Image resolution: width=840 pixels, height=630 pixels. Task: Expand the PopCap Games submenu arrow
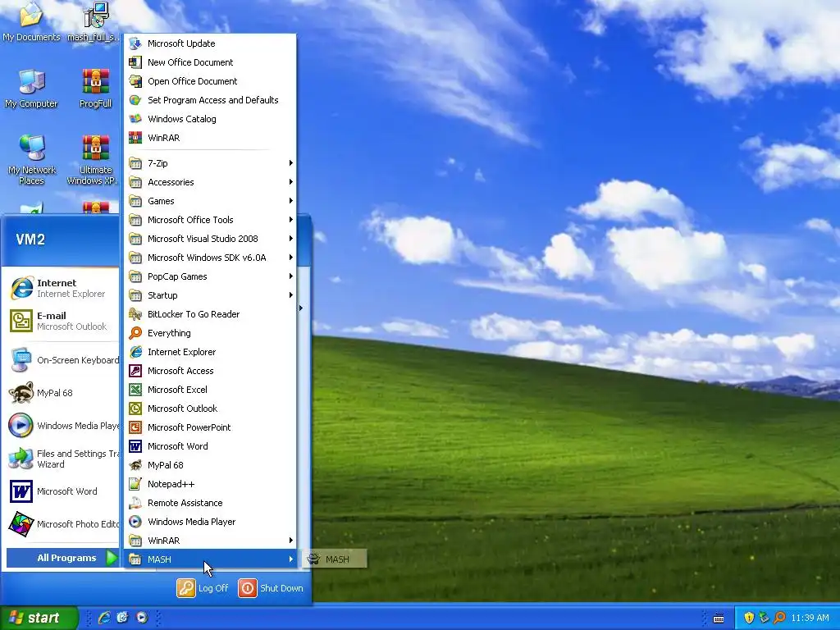coord(291,276)
